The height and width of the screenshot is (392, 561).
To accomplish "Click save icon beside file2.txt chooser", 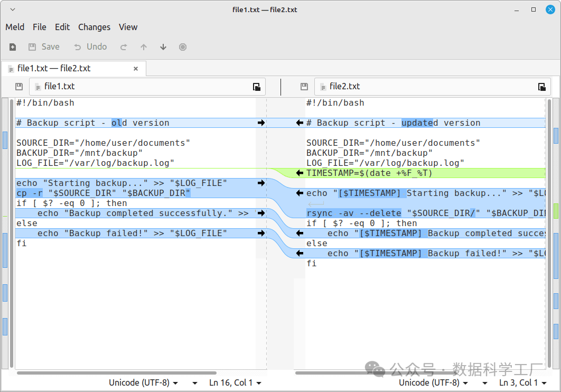I will 304,87.
